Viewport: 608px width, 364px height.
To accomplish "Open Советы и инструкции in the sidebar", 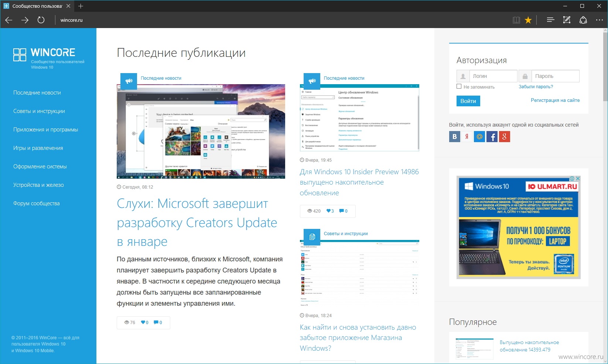I will click(x=39, y=111).
